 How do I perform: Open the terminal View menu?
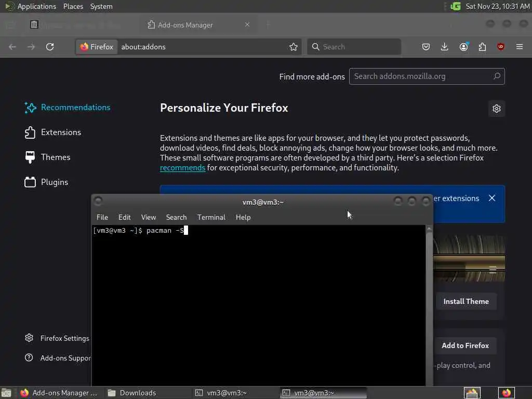click(148, 218)
